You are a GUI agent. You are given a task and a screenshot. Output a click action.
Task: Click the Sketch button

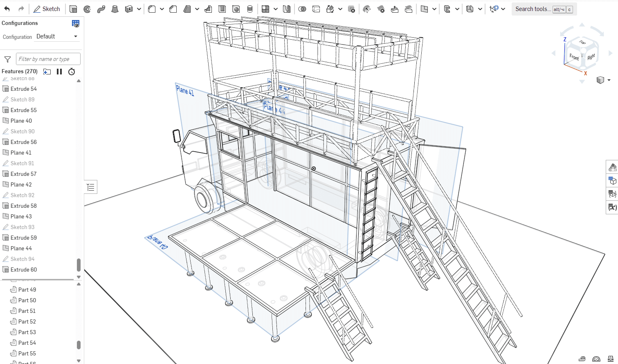click(x=47, y=9)
